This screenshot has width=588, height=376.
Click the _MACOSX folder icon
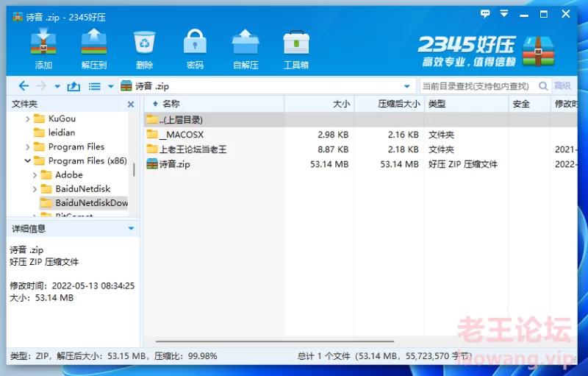(x=152, y=135)
